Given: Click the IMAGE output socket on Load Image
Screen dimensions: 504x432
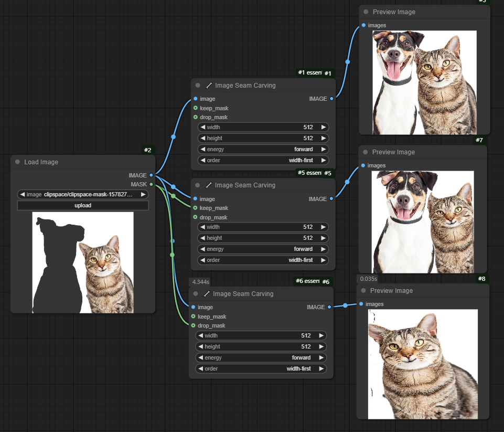Looking at the screenshot, I should [151, 175].
